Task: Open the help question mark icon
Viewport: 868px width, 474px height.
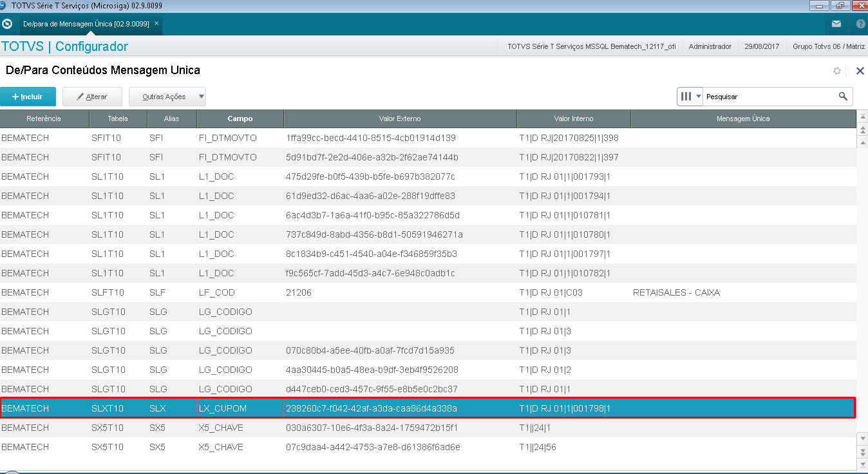Action: 860,24
